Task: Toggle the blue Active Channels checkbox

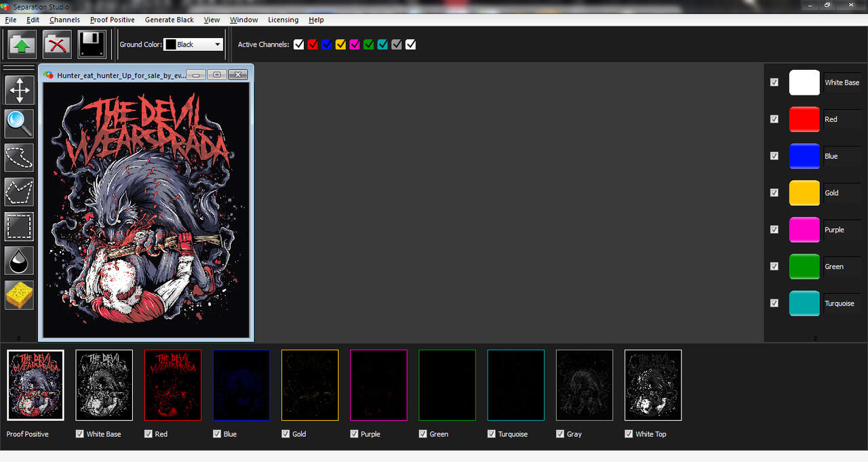Action: [x=327, y=45]
